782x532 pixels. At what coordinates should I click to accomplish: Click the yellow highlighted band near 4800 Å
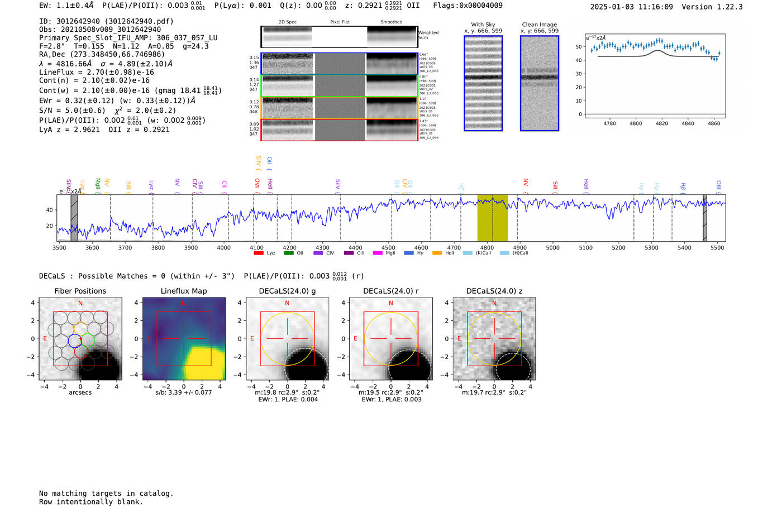click(x=492, y=218)
